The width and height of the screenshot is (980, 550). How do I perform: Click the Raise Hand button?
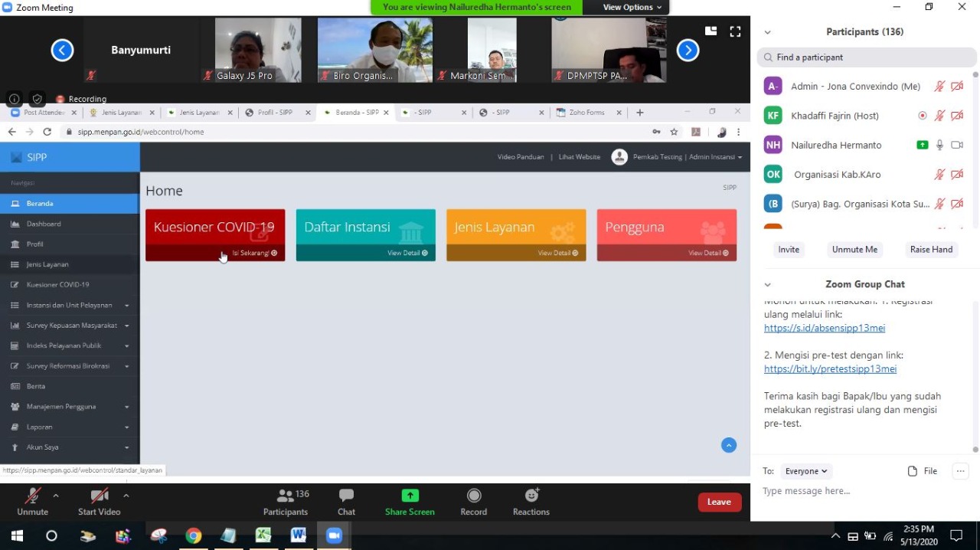click(x=931, y=250)
